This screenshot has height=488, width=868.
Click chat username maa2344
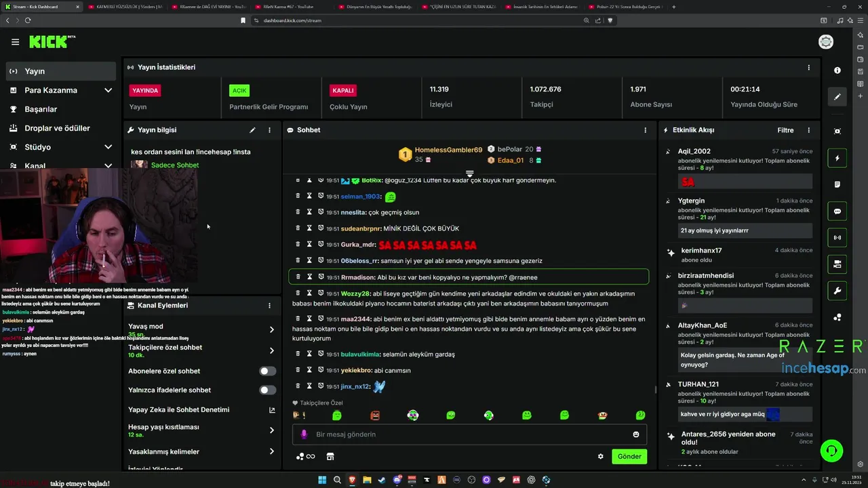pos(355,319)
